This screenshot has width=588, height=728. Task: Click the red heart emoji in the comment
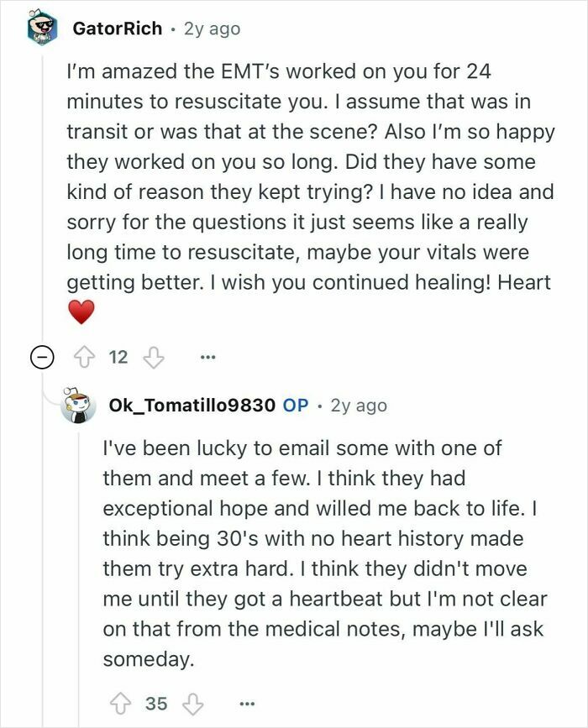coord(81,313)
